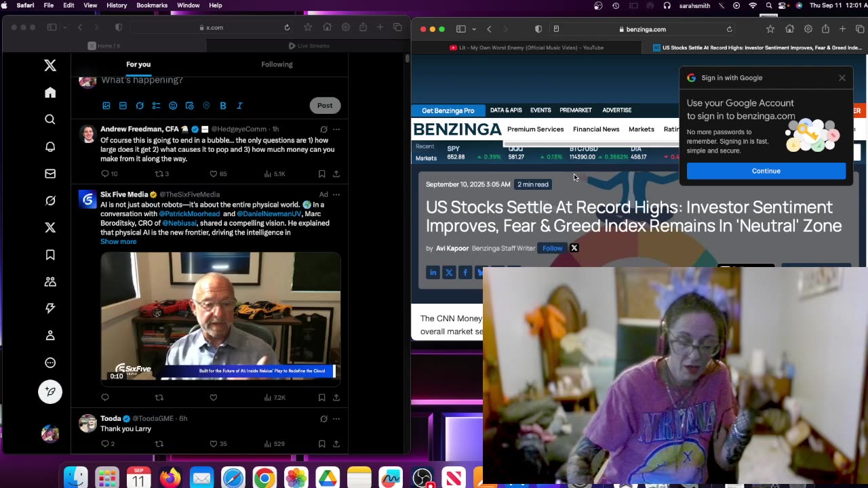Screen dimensions: 868x488
Task: Toggle bold formatting in post composer
Action: coord(223,106)
